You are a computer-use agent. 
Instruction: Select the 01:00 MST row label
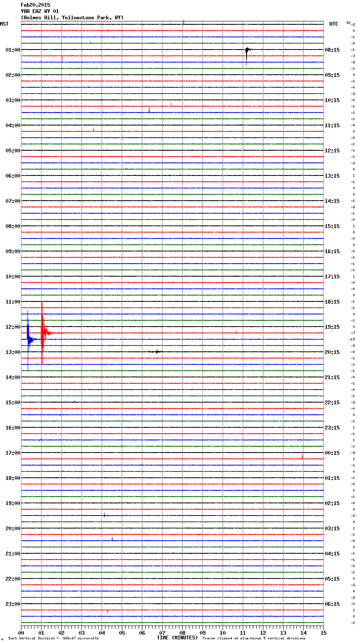click(13, 50)
